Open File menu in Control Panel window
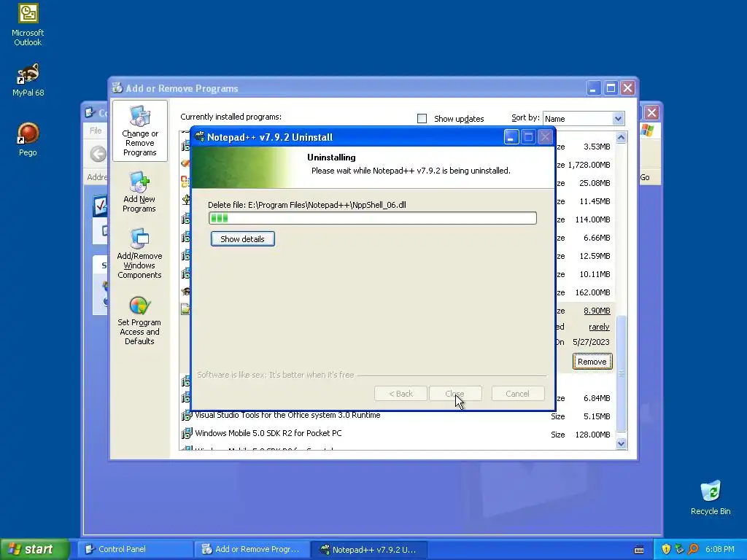747x560 pixels. click(x=96, y=131)
